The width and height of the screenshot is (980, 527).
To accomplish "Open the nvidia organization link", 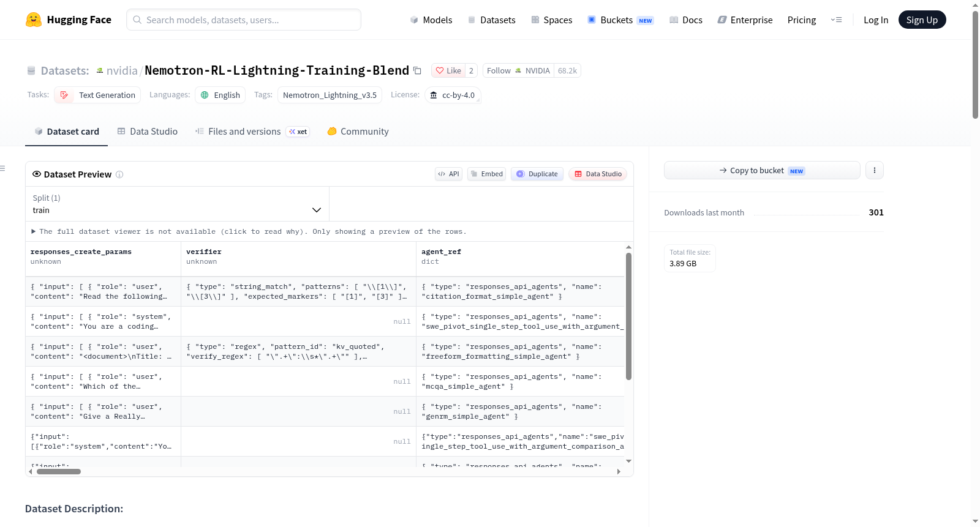I will click(x=122, y=70).
